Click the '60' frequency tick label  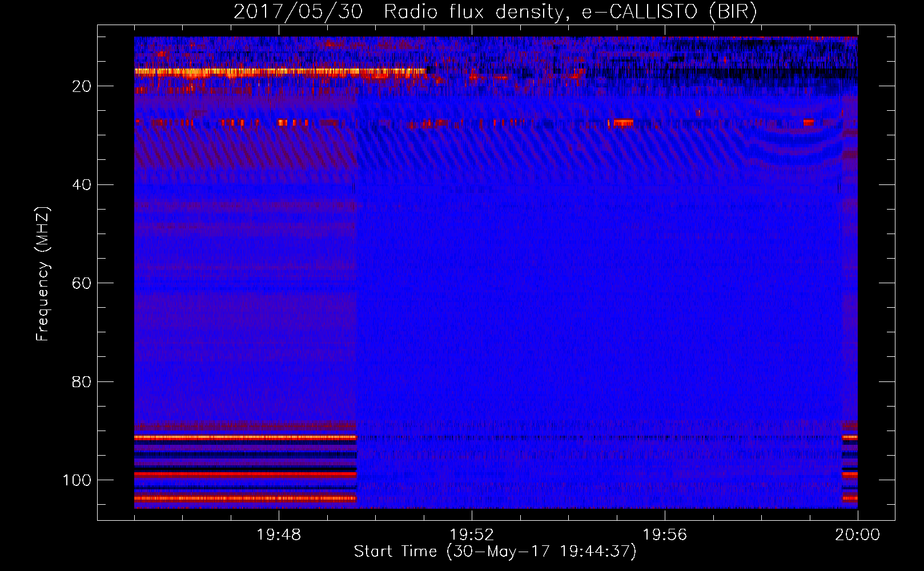click(x=82, y=283)
